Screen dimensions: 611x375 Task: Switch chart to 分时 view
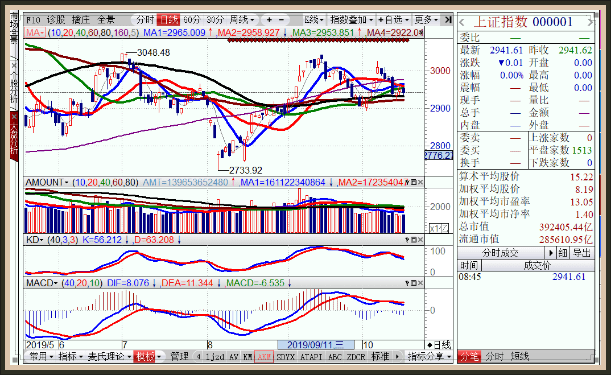coord(145,19)
